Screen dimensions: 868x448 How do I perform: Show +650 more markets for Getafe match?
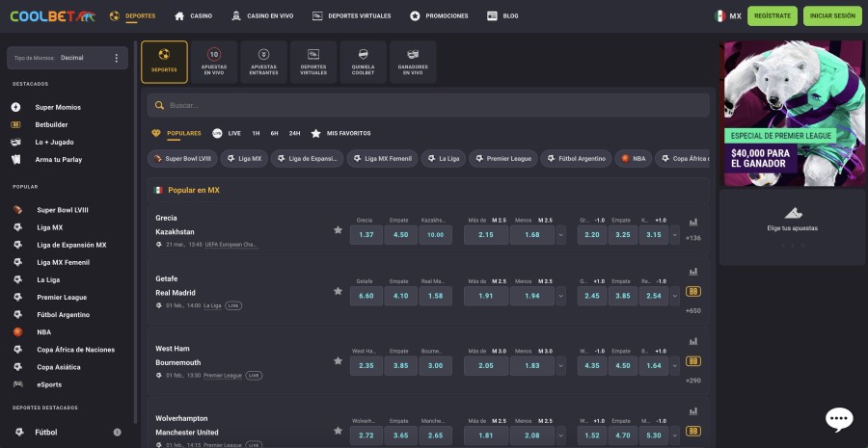(x=693, y=311)
